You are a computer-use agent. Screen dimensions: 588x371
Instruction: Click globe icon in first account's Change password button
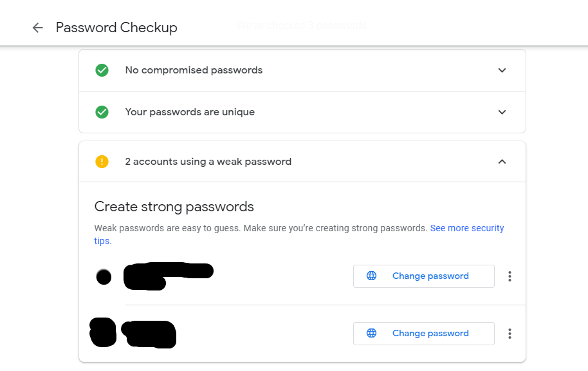tap(371, 276)
